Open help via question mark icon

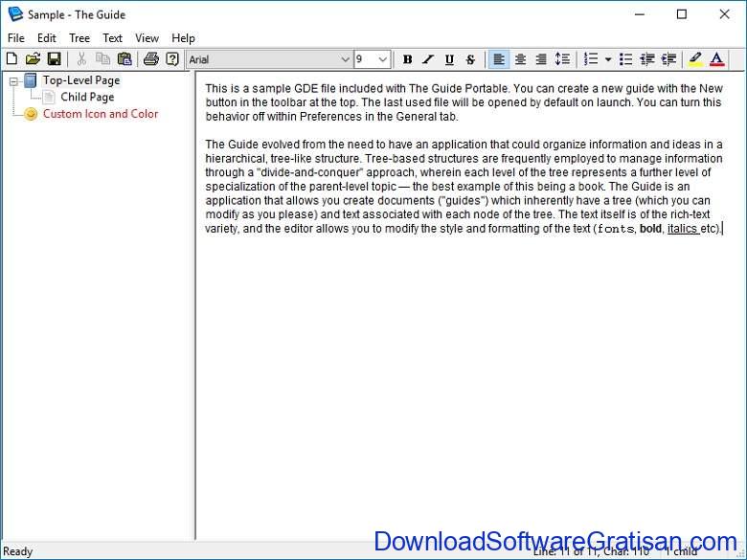coord(172,59)
